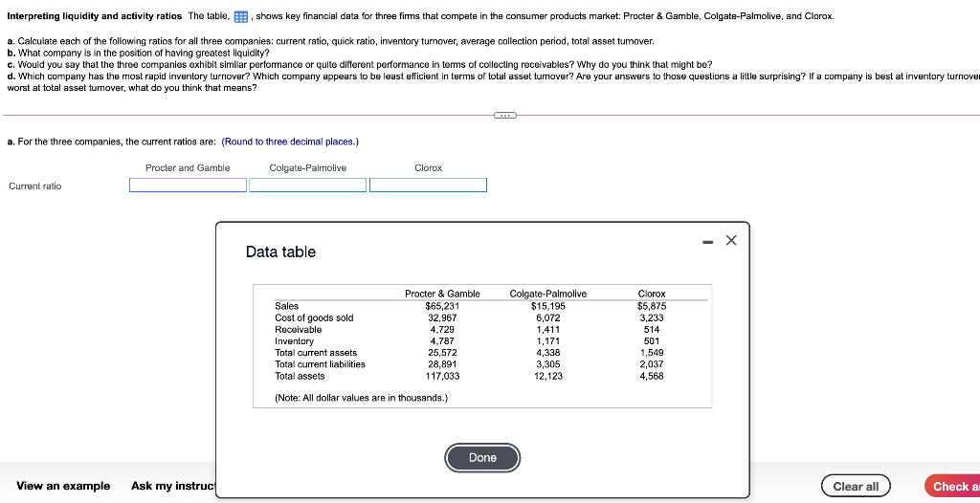
Task: Open the data table icon in the question
Action: point(240,17)
